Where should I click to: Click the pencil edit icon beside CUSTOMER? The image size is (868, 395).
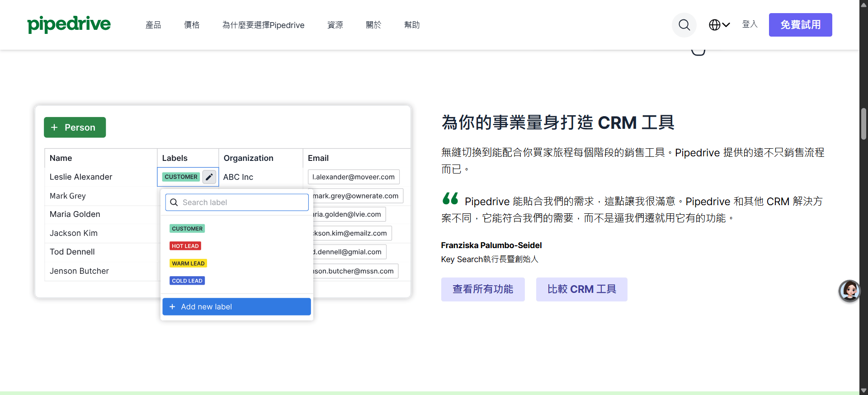coord(209,177)
